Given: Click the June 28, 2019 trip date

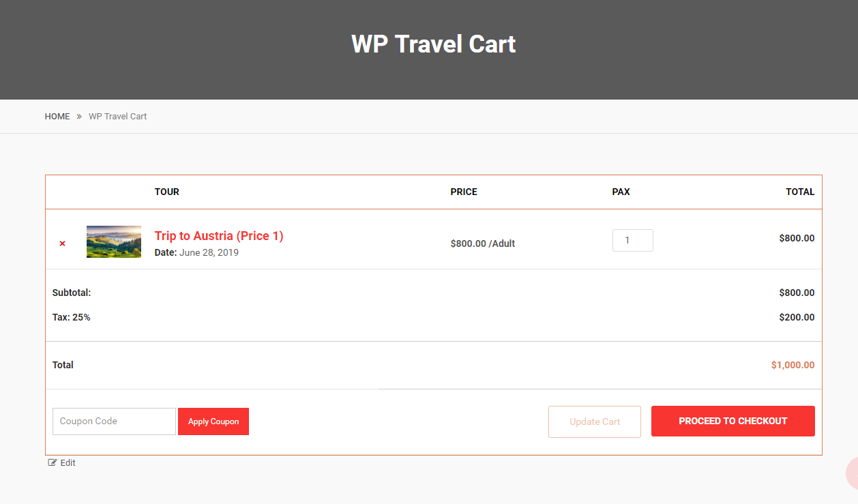Looking at the screenshot, I should click(x=209, y=252).
